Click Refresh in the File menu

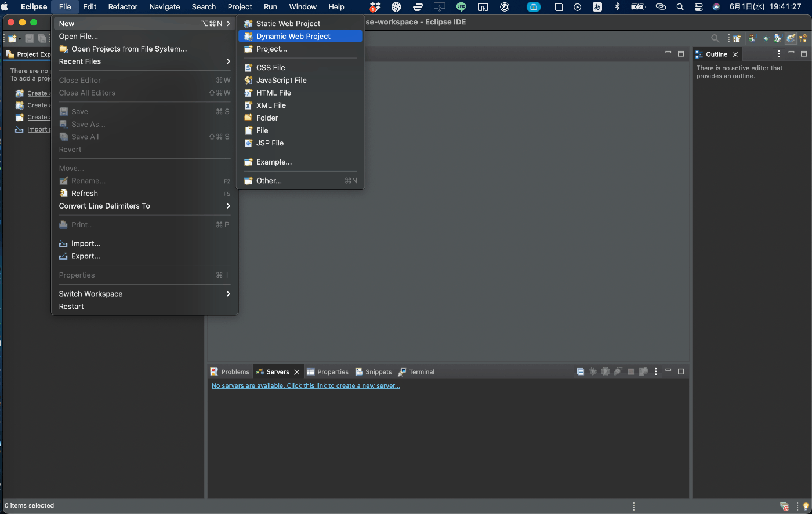pos(145,194)
